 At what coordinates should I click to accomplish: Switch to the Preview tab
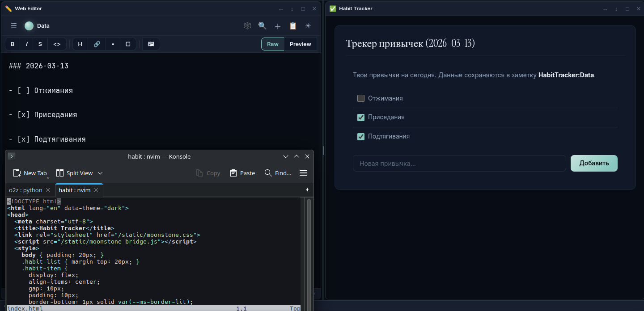(300, 44)
